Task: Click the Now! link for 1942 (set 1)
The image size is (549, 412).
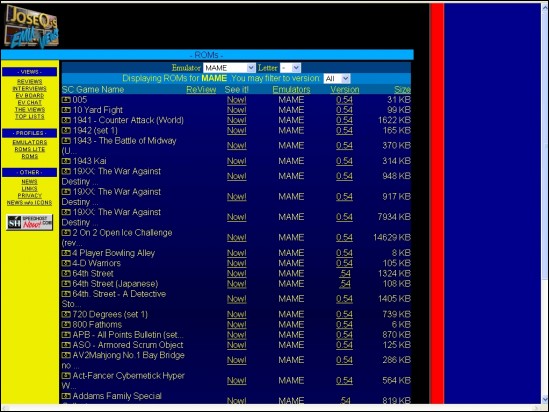Action: click(x=237, y=131)
